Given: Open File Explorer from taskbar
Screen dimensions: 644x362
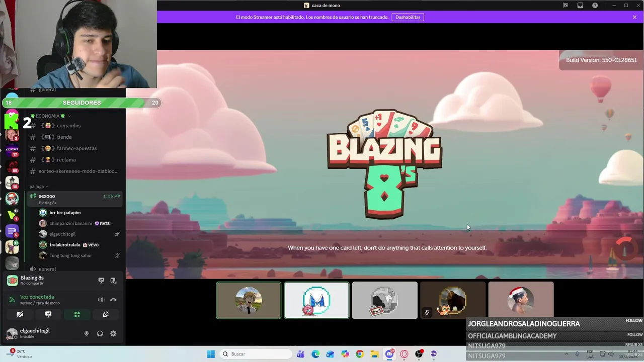Looking at the screenshot, I should [x=374, y=354].
